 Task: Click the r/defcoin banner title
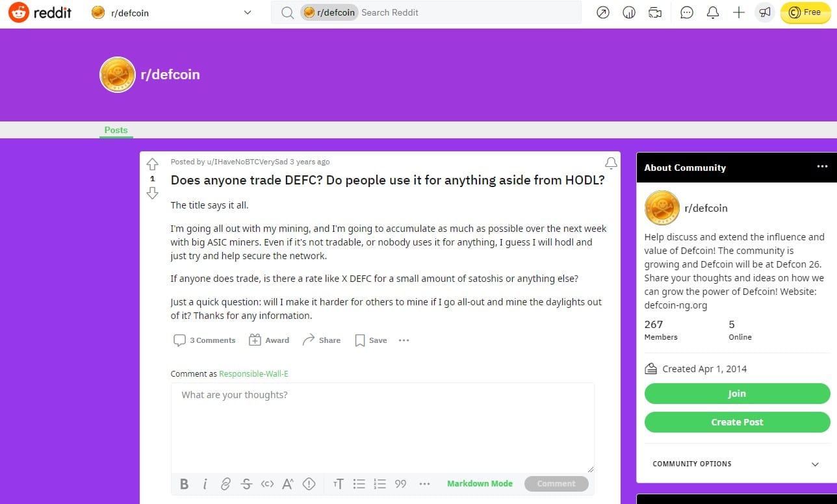click(x=170, y=75)
